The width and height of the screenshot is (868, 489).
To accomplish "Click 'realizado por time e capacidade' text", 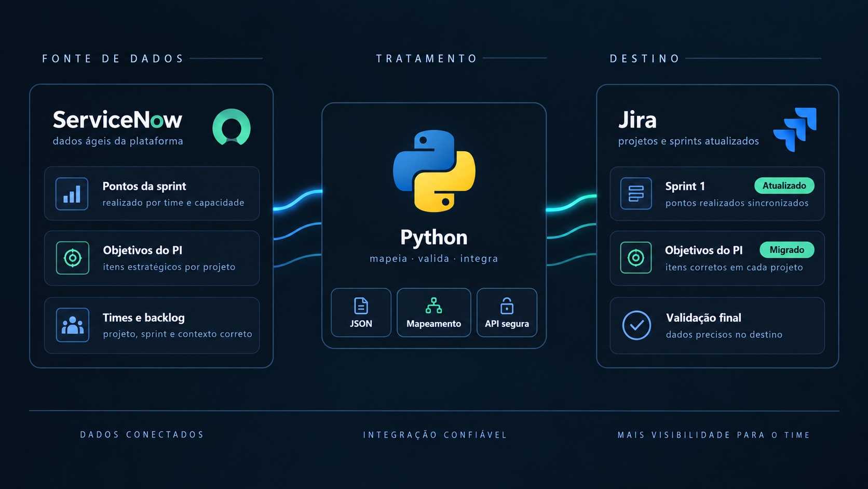I will coord(173,203).
